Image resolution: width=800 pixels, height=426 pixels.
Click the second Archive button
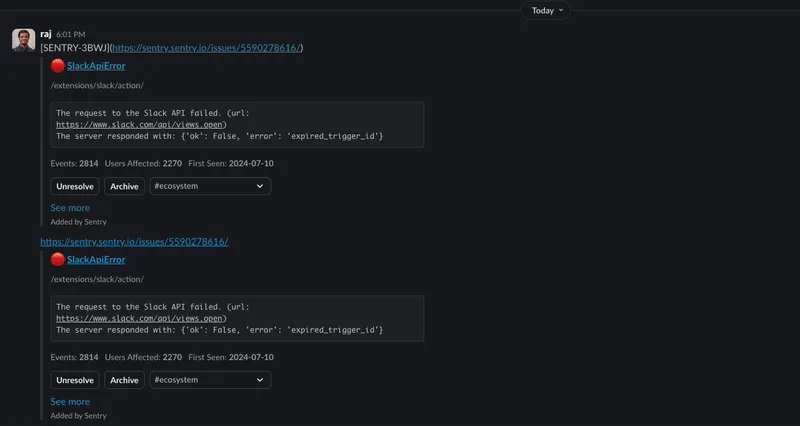click(124, 380)
